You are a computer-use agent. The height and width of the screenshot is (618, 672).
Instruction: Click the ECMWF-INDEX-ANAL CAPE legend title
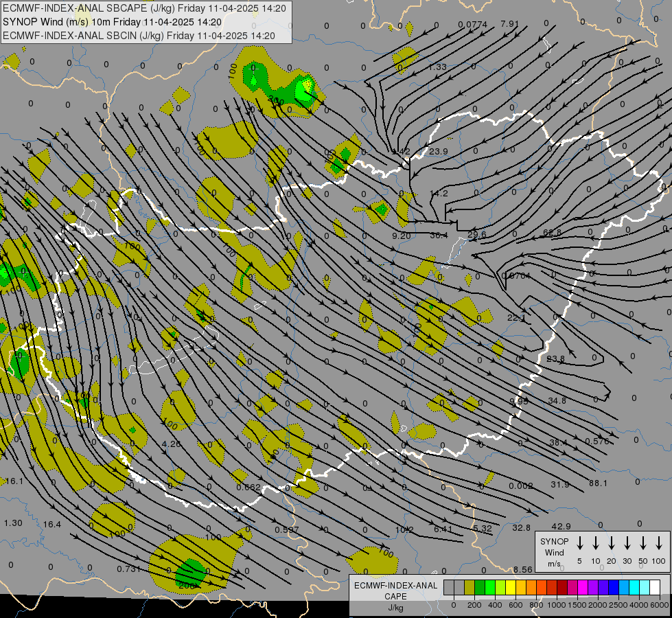tap(395, 596)
